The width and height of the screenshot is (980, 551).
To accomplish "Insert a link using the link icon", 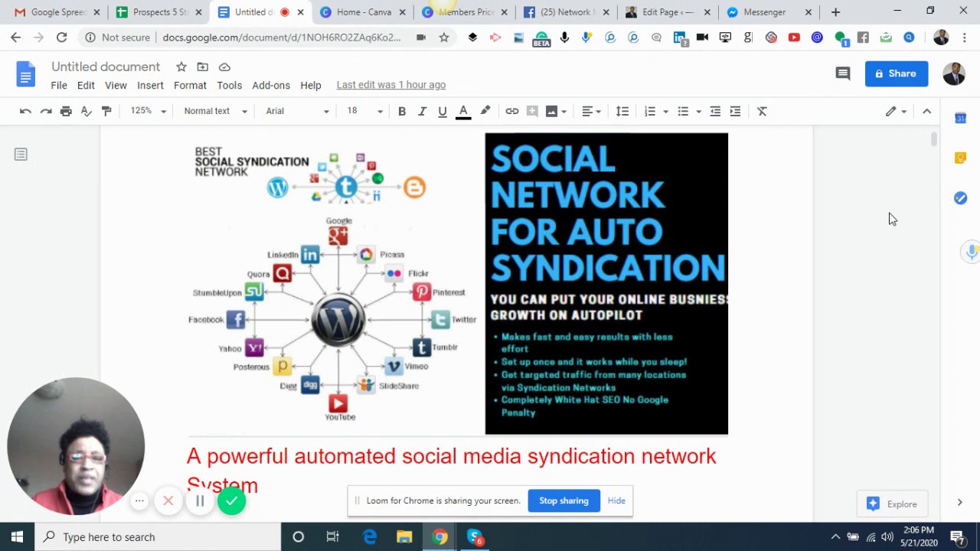I will [x=512, y=111].
